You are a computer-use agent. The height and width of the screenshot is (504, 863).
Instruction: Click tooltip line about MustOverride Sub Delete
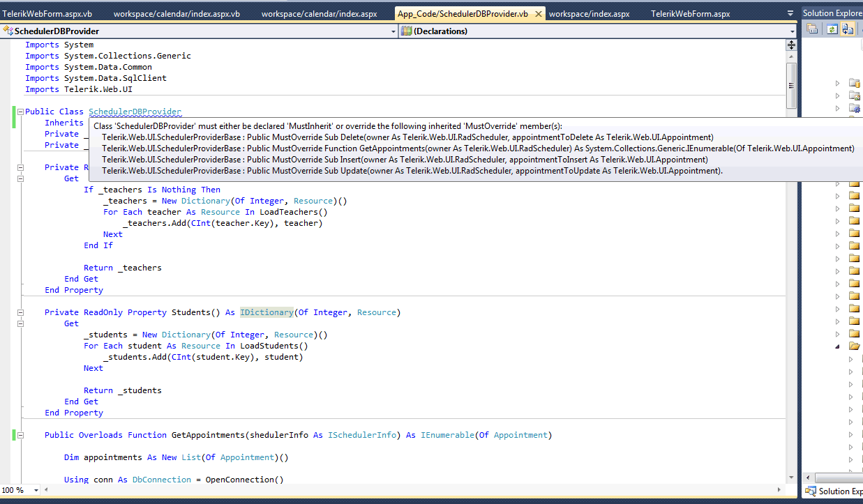pyautogui.click(x=407, y=137)
